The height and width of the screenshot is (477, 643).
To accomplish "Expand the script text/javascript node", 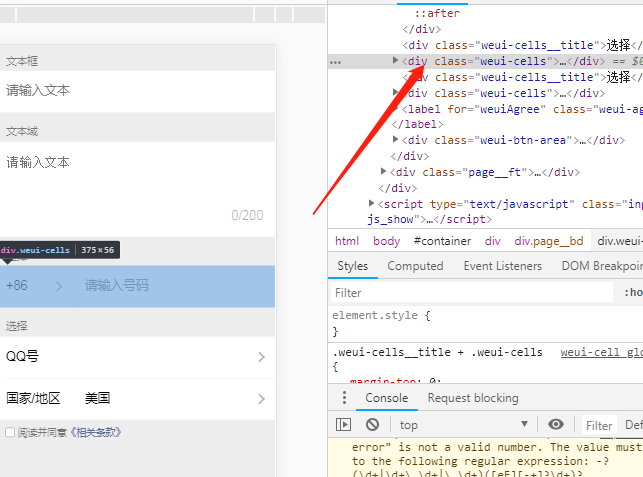I will pyautogui.click(x=371, y=203).
